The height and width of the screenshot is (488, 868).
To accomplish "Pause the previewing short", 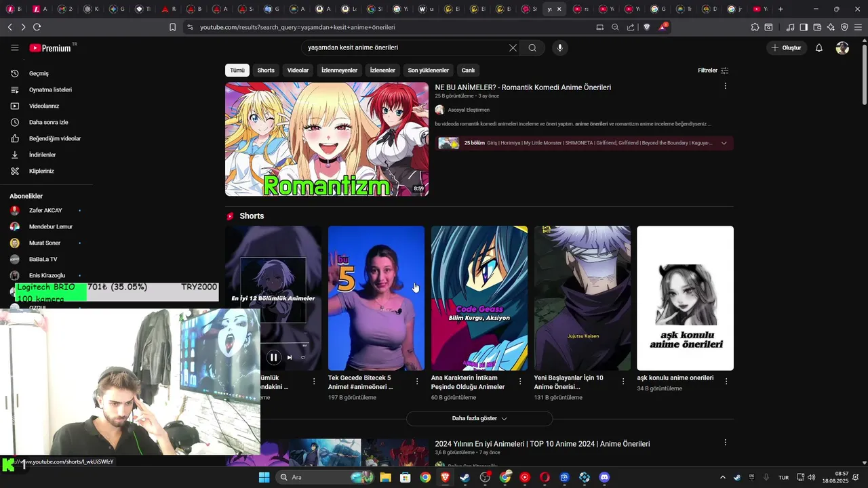I will (x=273, y=357).
